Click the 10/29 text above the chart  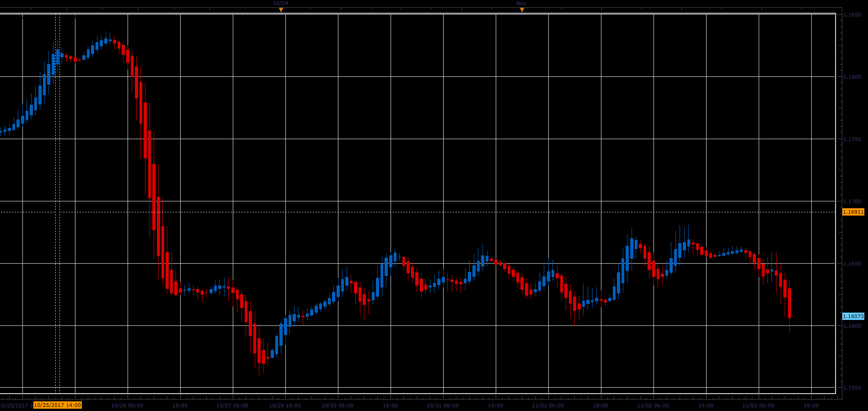(x=281, y=3)
